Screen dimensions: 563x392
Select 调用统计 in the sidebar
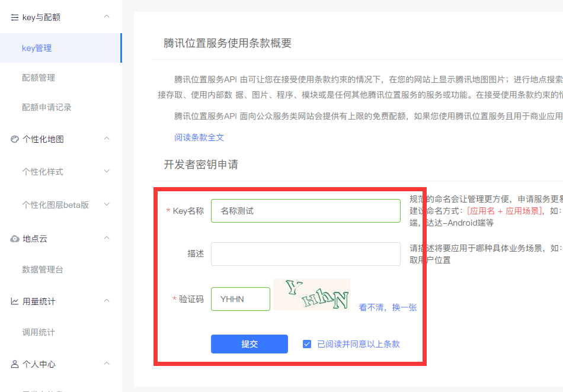39,332
